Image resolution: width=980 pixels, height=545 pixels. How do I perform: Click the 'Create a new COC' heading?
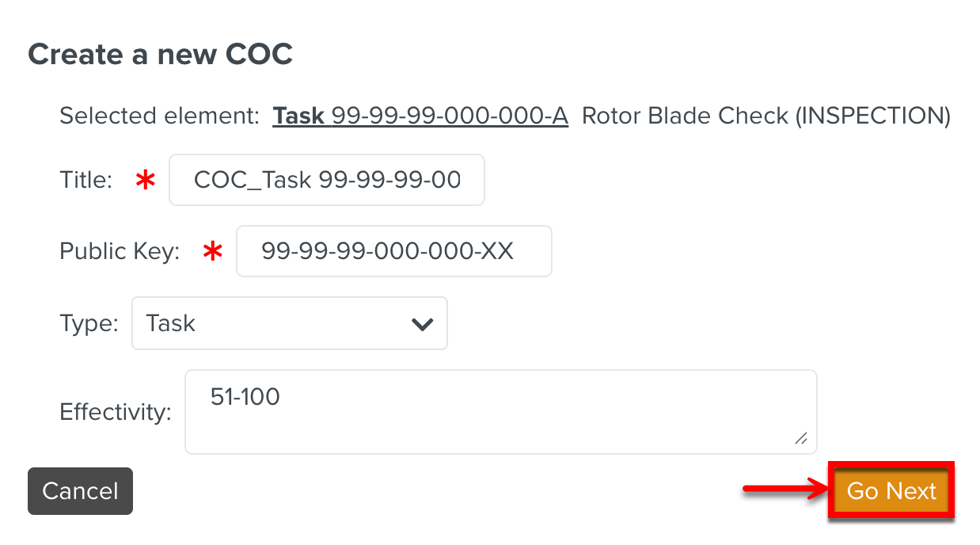(x=161, y=54)
